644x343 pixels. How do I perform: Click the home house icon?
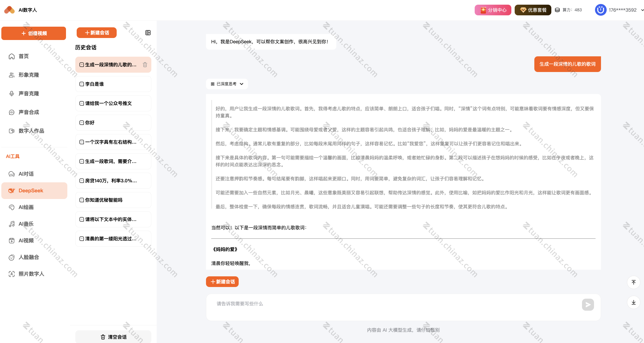tap(12, 56)
